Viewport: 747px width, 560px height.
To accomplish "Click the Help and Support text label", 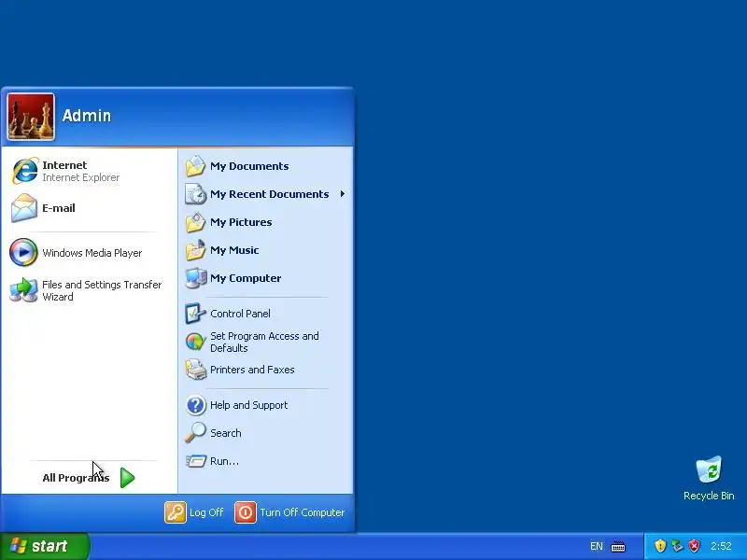I will point(248,405).
